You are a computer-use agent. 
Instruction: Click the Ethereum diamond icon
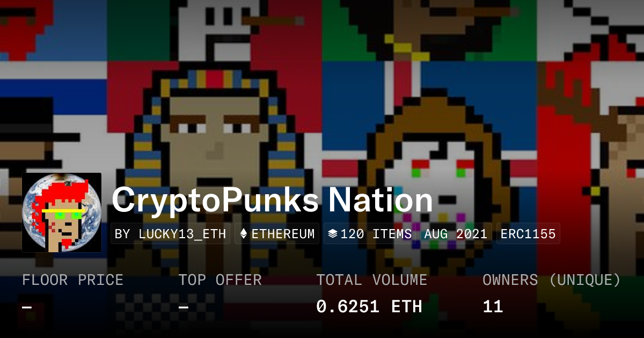tap(244, 234)
